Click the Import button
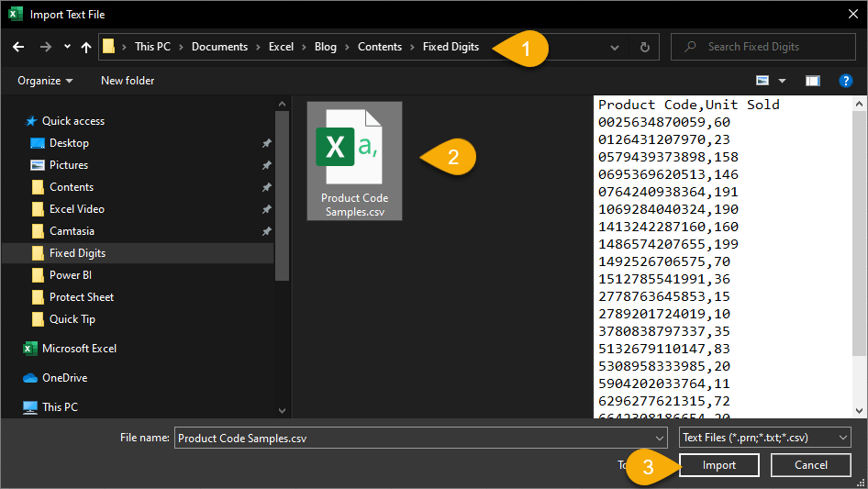Screen dimensions: 868x489 [719, 465]
